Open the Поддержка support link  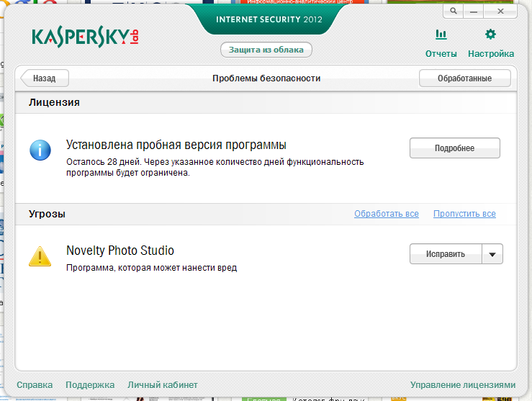tap(90, 385)
